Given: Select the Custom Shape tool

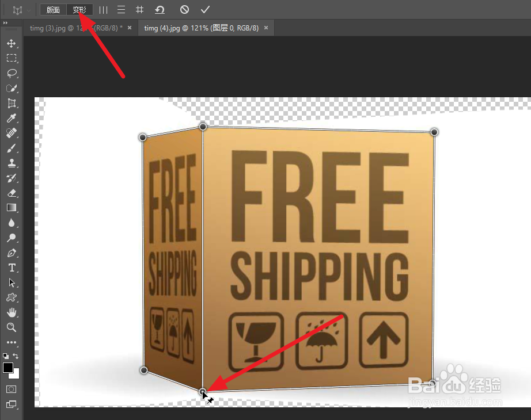Looking at the screenshot, I should (12, 297).
